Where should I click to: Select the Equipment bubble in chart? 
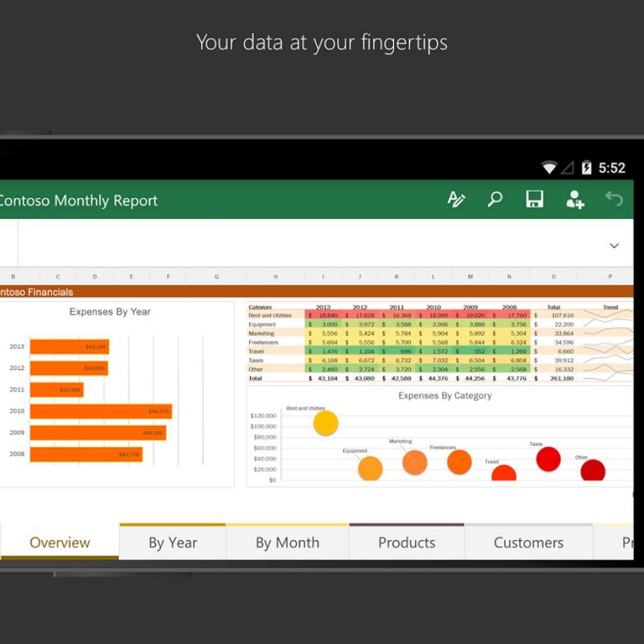[x=370, y=468]
